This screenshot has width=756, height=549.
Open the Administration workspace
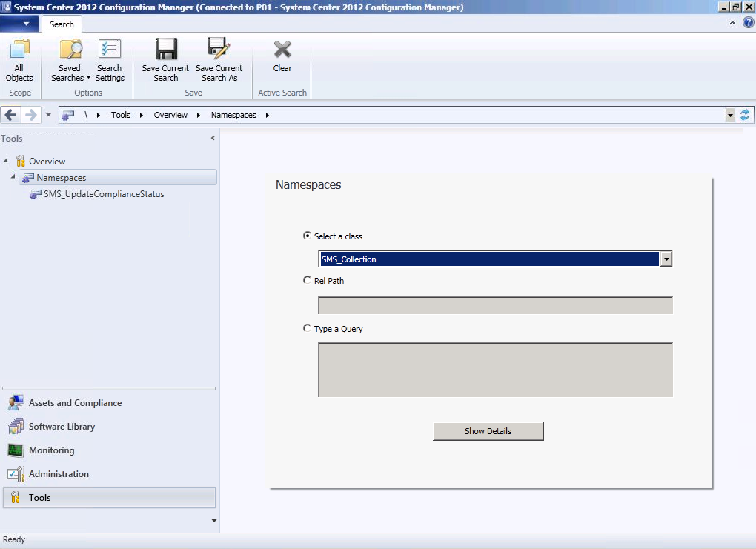109,474
